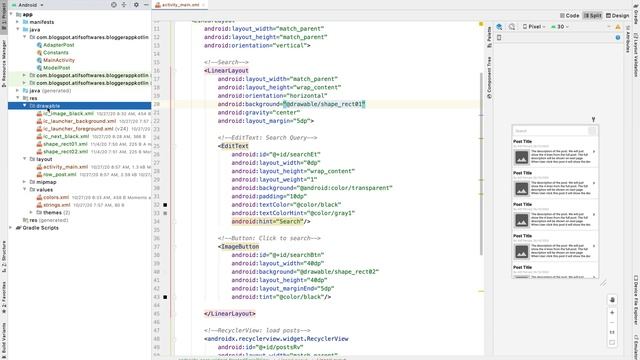The width and height of the screenshot is (640, 360).
Task: Open shape_rect01.xml in drawable folder
Action: pyautogui.click(x=65, y=144)
